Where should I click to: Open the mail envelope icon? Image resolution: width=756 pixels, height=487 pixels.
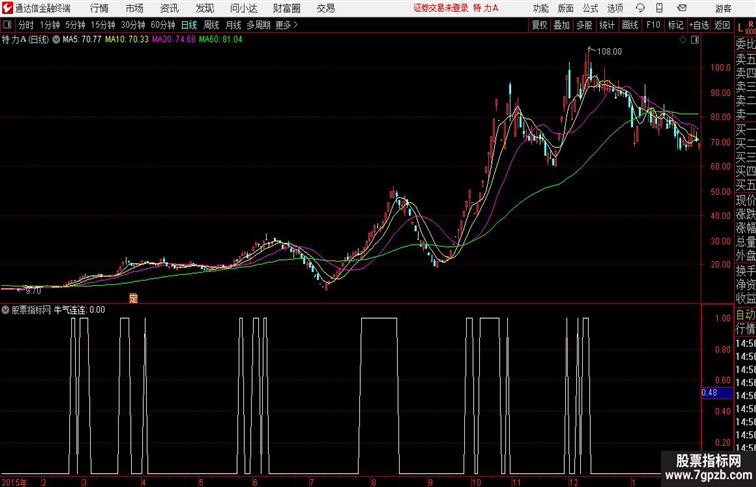682,8
